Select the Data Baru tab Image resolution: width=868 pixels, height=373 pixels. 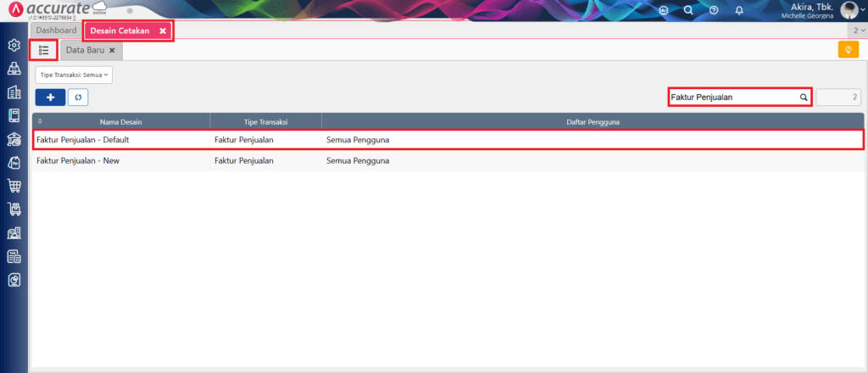click(x=85, y=50)
